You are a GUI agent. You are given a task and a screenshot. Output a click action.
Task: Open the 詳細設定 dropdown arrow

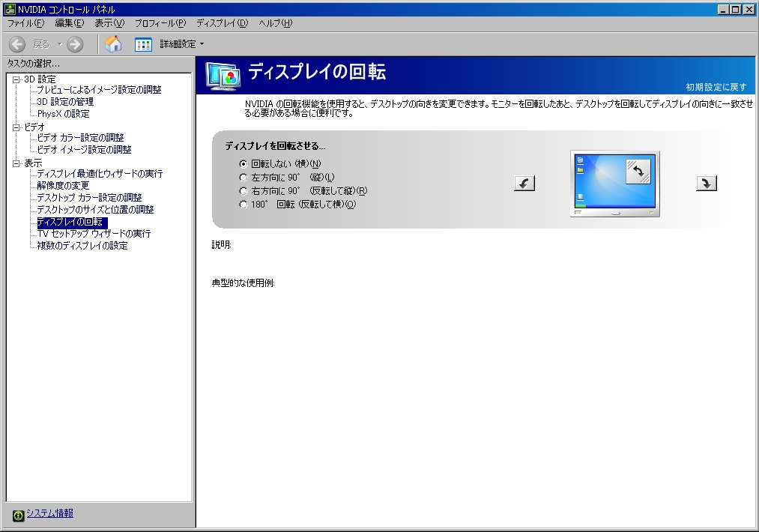coord(202,44)
